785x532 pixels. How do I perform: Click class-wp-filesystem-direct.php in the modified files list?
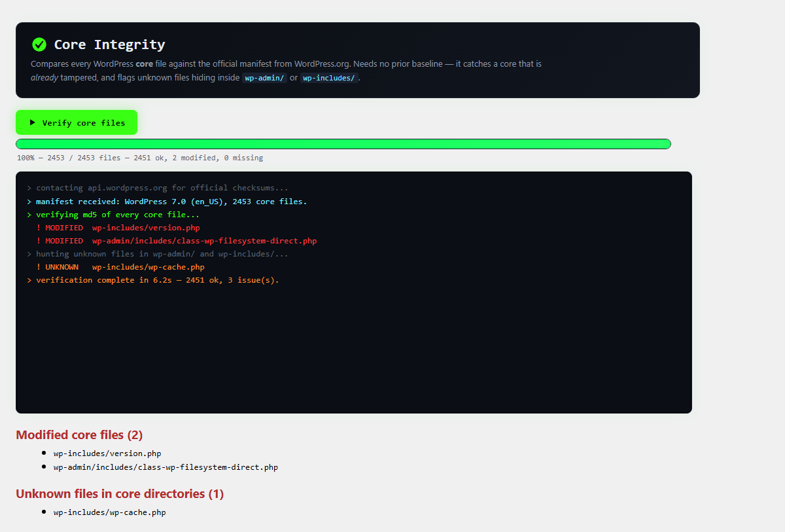click(x=166, y=467)
